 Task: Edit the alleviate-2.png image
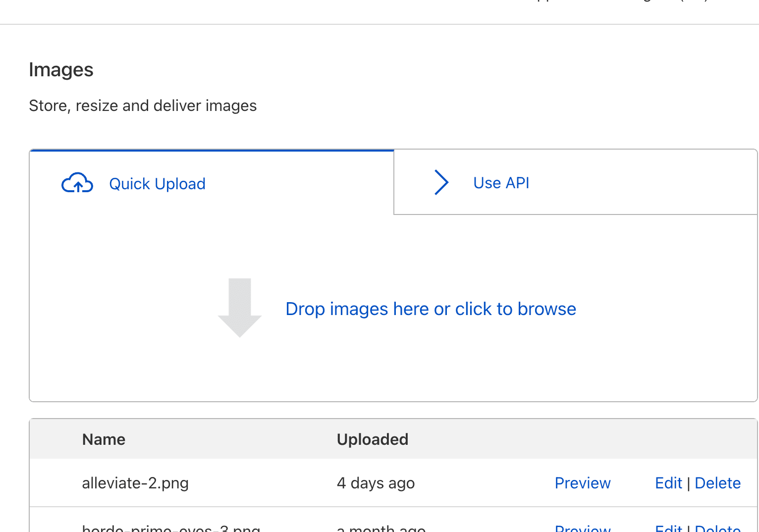click(668, 483)
